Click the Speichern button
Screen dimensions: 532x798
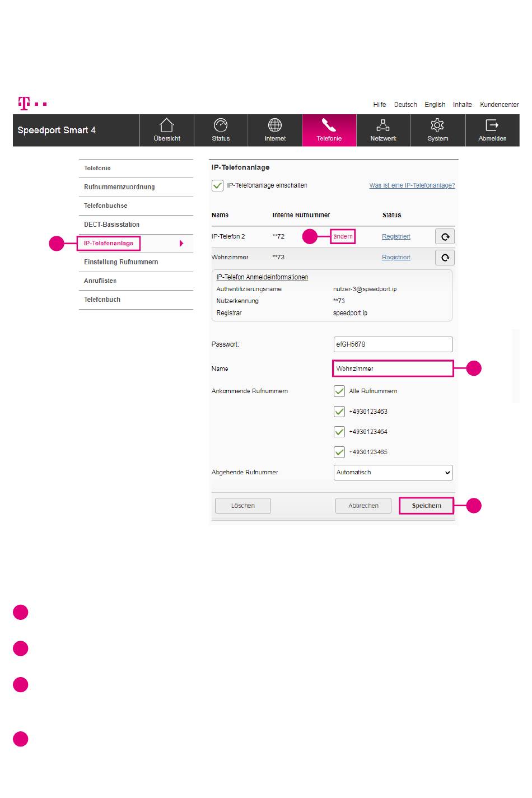427,506
